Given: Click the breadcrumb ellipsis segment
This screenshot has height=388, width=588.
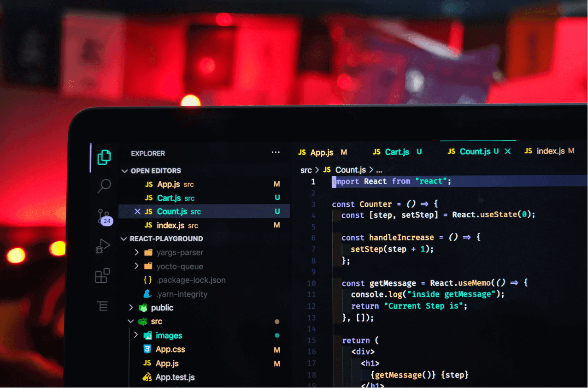Looking at the screenshot, I should pyautogui.click(x=379, y=170).
